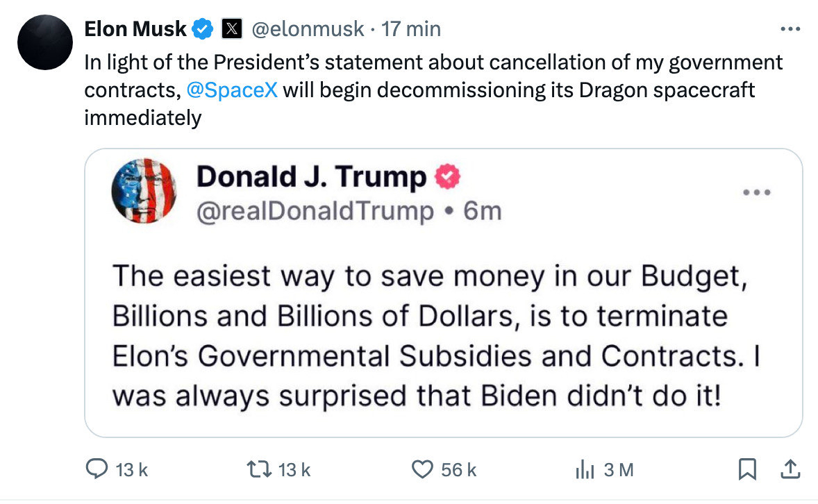
Task: Click the share upload icon
Action: (x=789, y=470)
